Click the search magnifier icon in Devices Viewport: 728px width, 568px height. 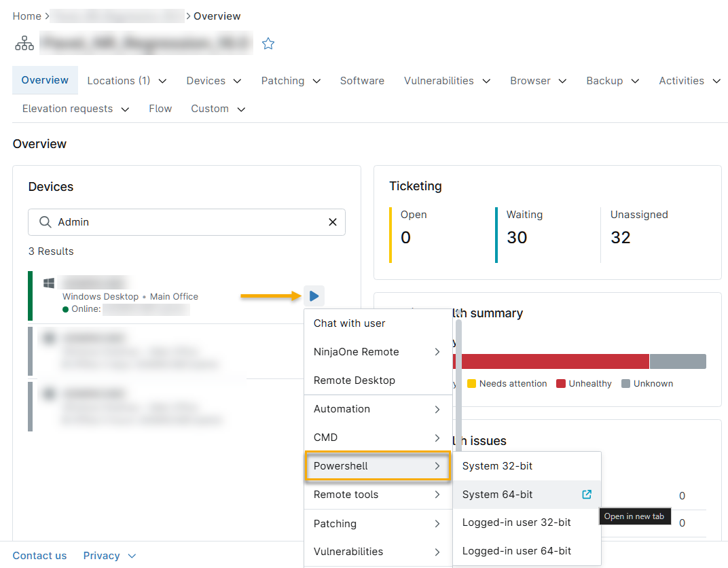pyautogui.click(x=45, y=222)
